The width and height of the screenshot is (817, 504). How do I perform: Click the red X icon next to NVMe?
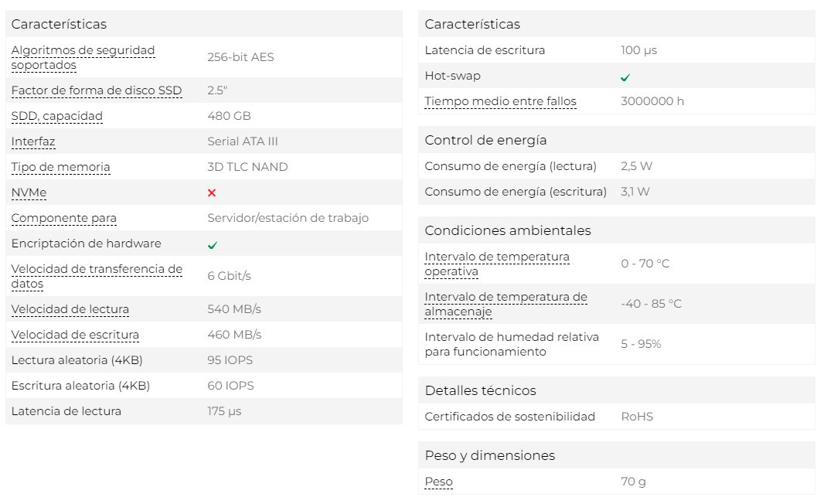coord(212,192)
